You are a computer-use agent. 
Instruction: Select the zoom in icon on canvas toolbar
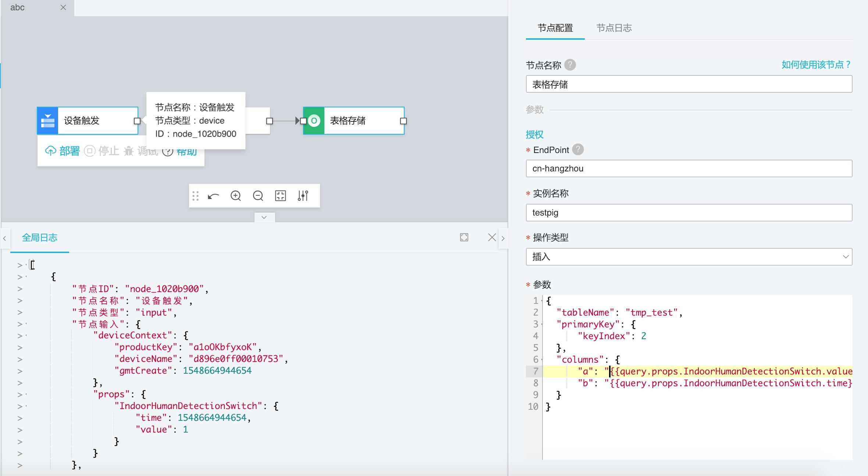pos(236,196)
